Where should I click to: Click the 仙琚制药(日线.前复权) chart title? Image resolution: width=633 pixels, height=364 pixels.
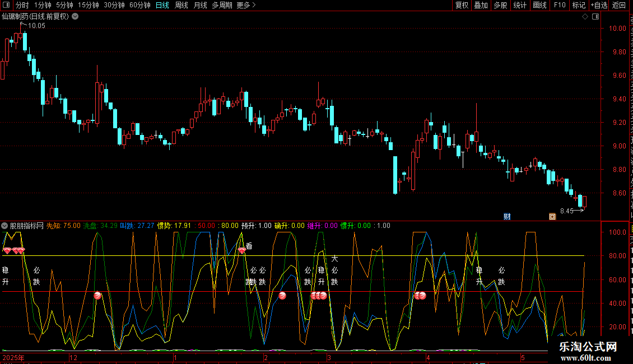(x=35, y=17)
